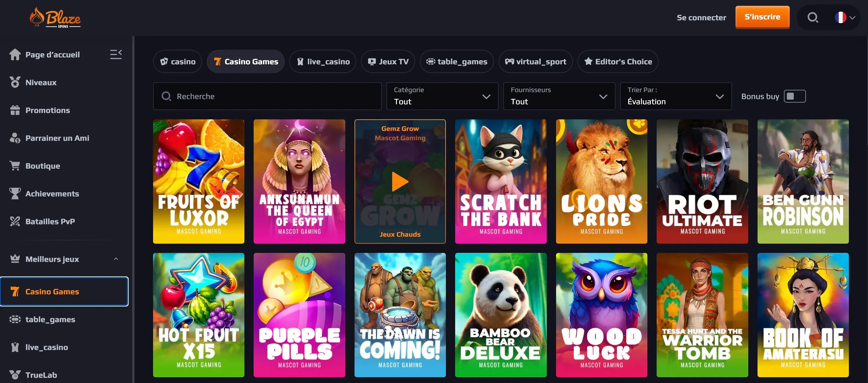Play the Gemz Grow game
Viewport: 868px width, 383px height.
point(400,181)
